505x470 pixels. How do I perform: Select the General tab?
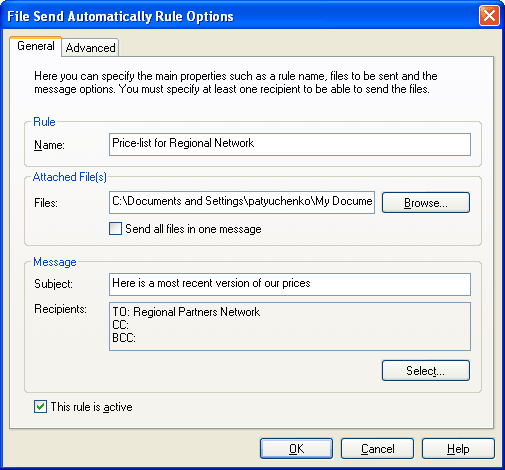point(36,46)
